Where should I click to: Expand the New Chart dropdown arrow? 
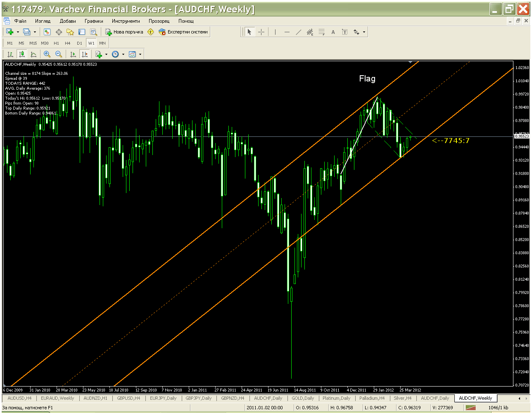[x=18, y=32]
